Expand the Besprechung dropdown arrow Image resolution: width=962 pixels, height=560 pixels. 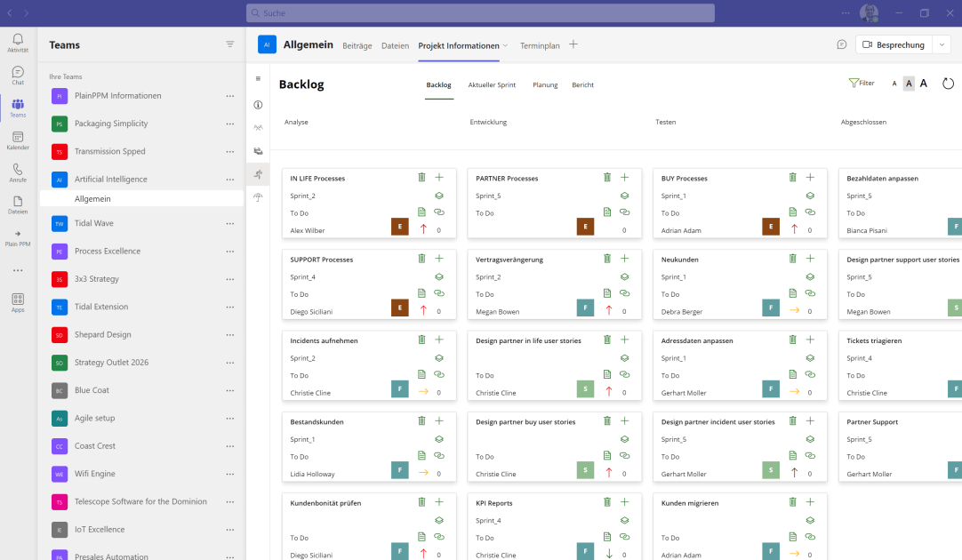click(x=942, y=44)
